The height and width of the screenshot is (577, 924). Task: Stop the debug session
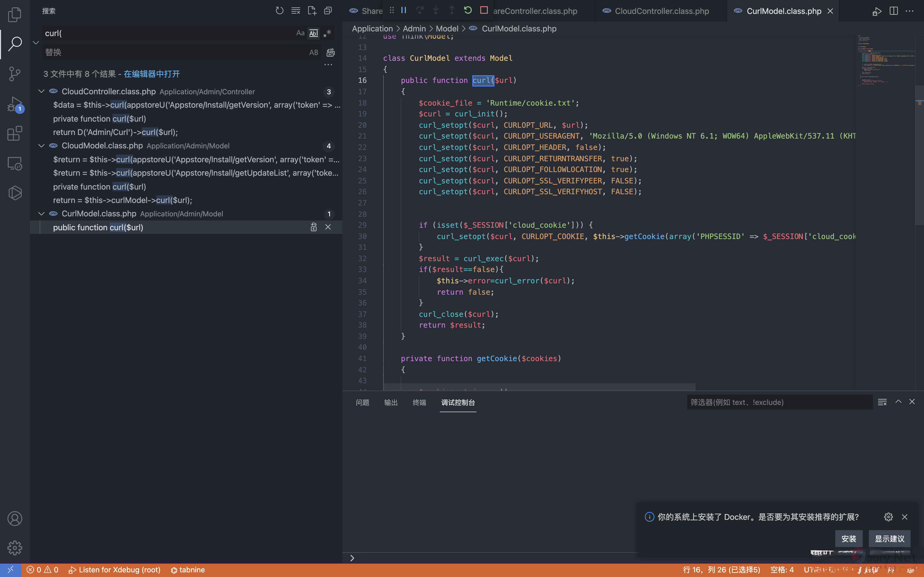484,10
